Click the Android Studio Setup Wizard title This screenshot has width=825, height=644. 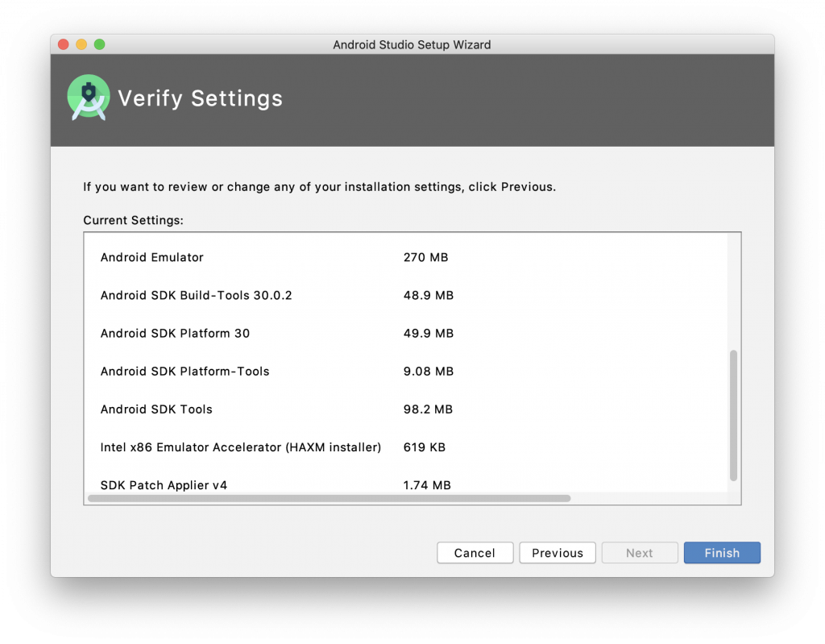point(412,44)
